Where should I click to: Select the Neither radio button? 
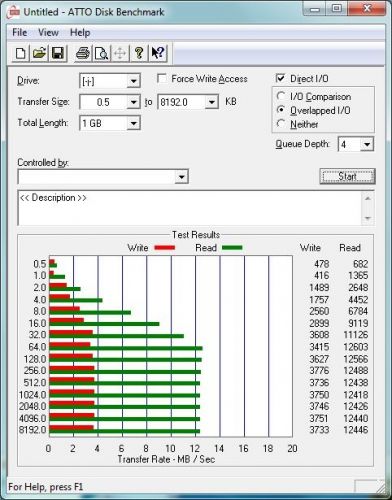(x=281, y=124)
